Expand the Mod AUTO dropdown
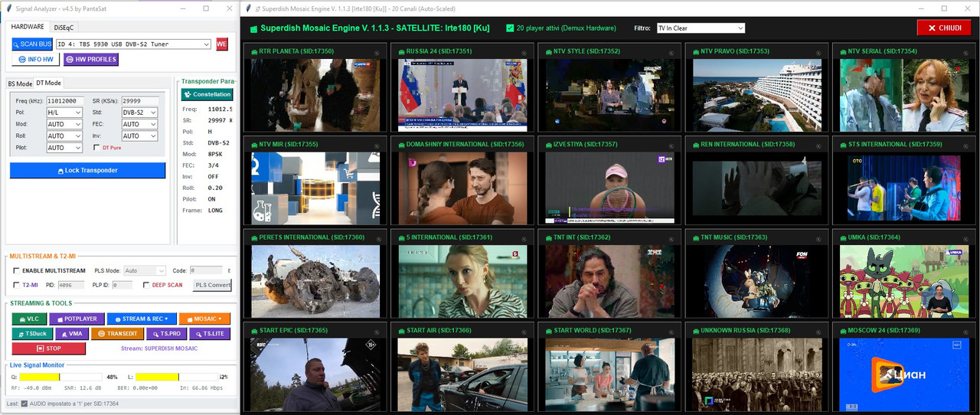The image size is (980, 415). [x=64, y=124]
